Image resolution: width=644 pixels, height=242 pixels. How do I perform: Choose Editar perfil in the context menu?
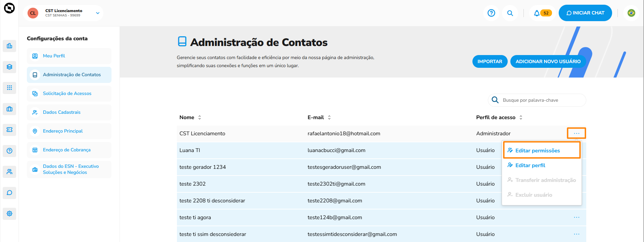(x=530, y=165)
